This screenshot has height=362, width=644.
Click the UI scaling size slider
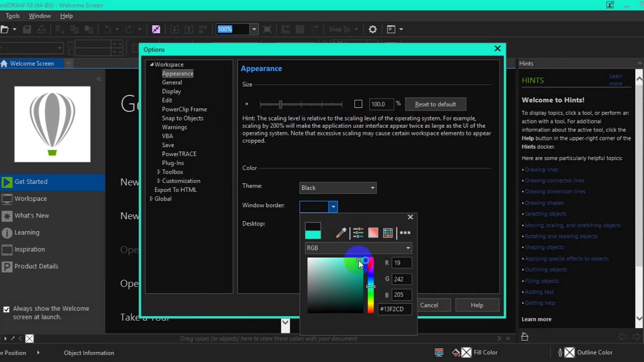tap(301, 104)
